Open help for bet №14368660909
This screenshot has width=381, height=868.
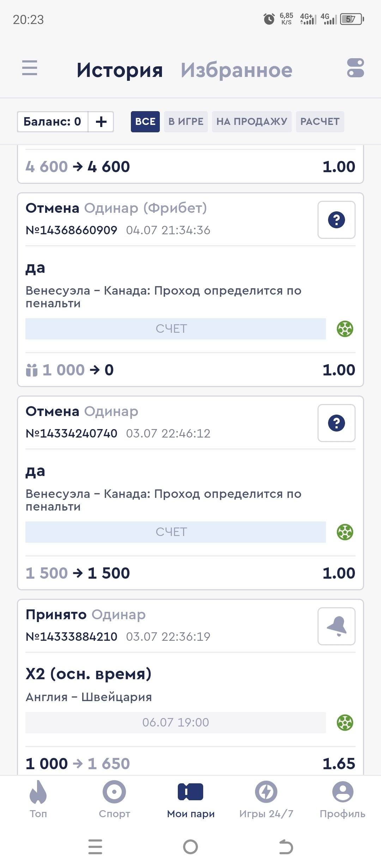336,220
